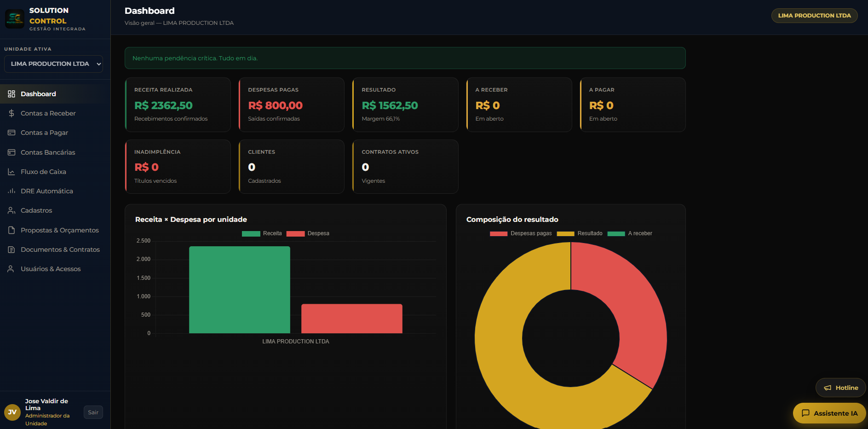Click the document icon for Documentos & Contratos
This screenshot has width=868, height=429.
click(11, 249)
